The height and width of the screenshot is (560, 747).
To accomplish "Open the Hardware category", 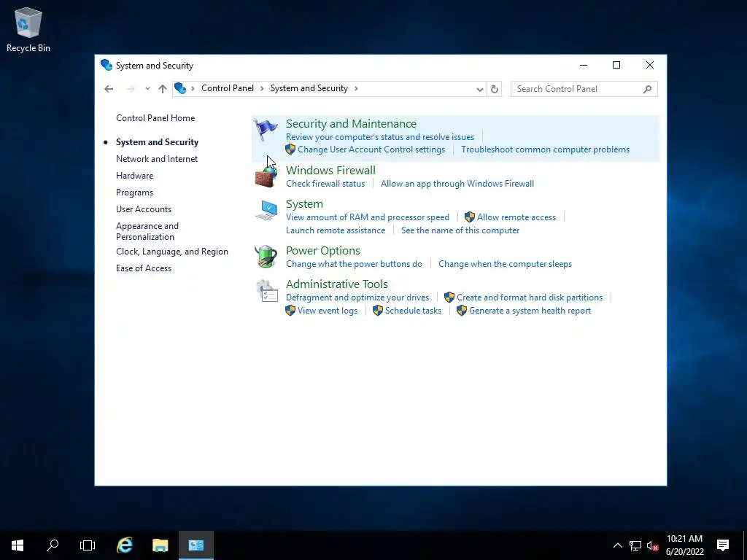I will (x=135, y=176).
